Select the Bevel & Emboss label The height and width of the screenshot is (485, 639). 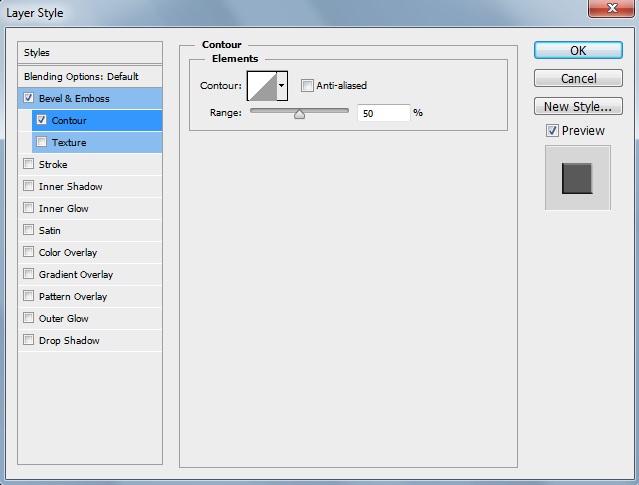(74, 99)
